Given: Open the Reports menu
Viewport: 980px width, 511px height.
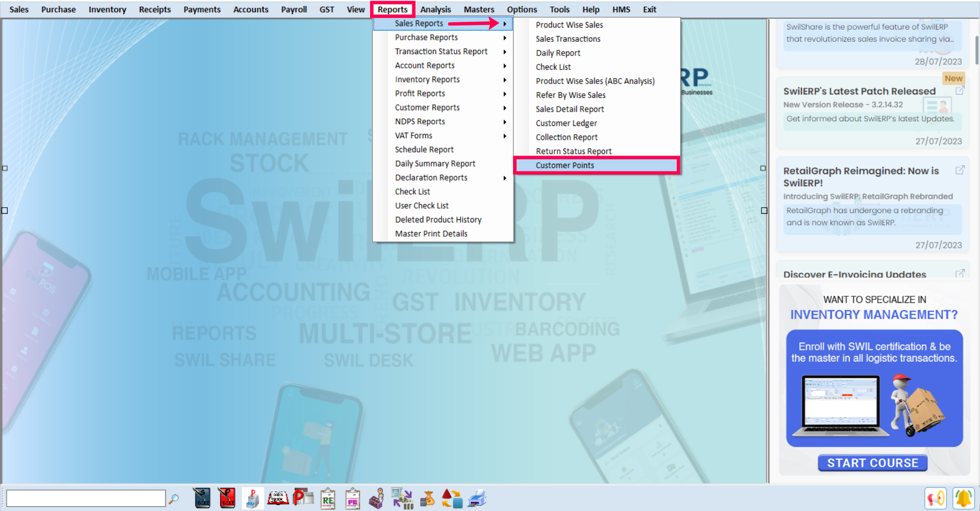Looking at the screenshot, I should [393, 9].
